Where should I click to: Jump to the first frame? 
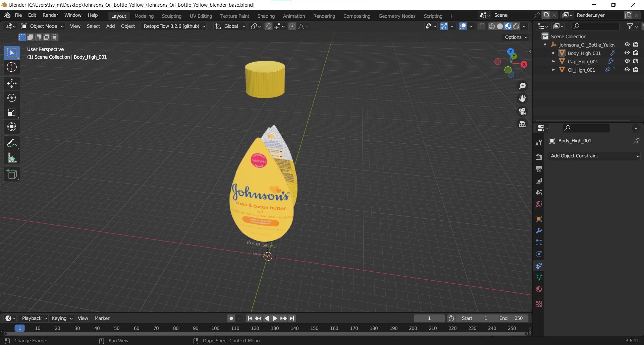tap(250, 318)
